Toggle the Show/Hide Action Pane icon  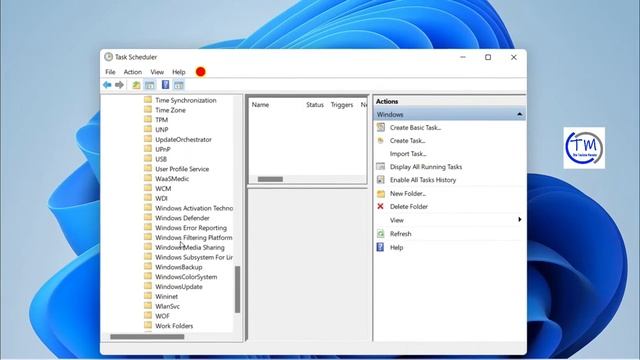(179, 85)
